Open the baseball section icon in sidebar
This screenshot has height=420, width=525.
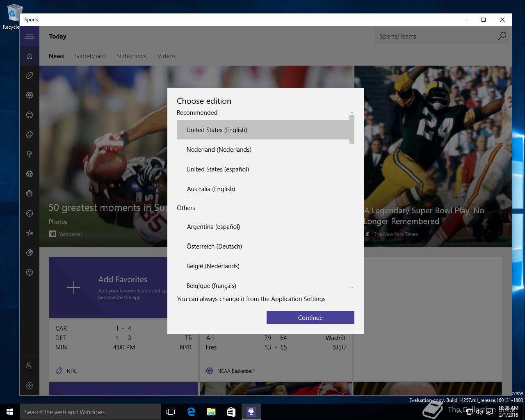tap(30, 115)
